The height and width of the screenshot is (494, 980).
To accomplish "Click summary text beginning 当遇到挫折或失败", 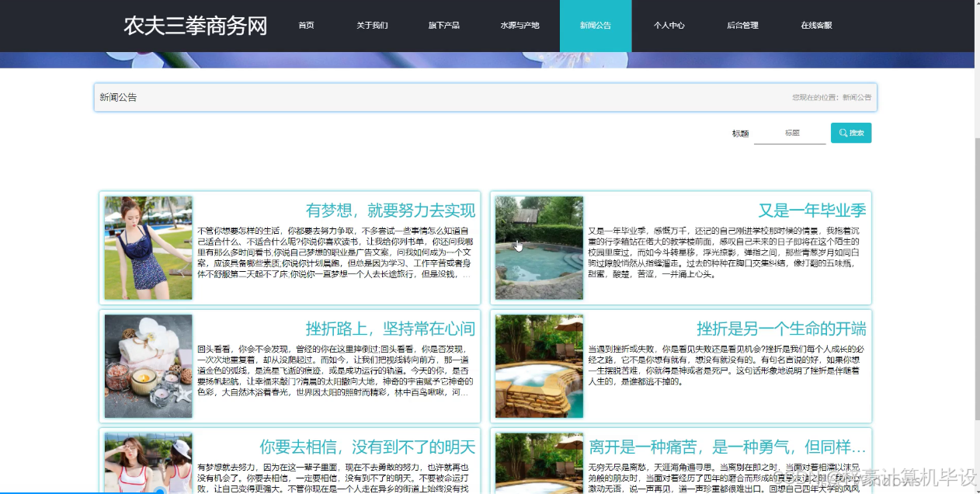I will point(726,365).
